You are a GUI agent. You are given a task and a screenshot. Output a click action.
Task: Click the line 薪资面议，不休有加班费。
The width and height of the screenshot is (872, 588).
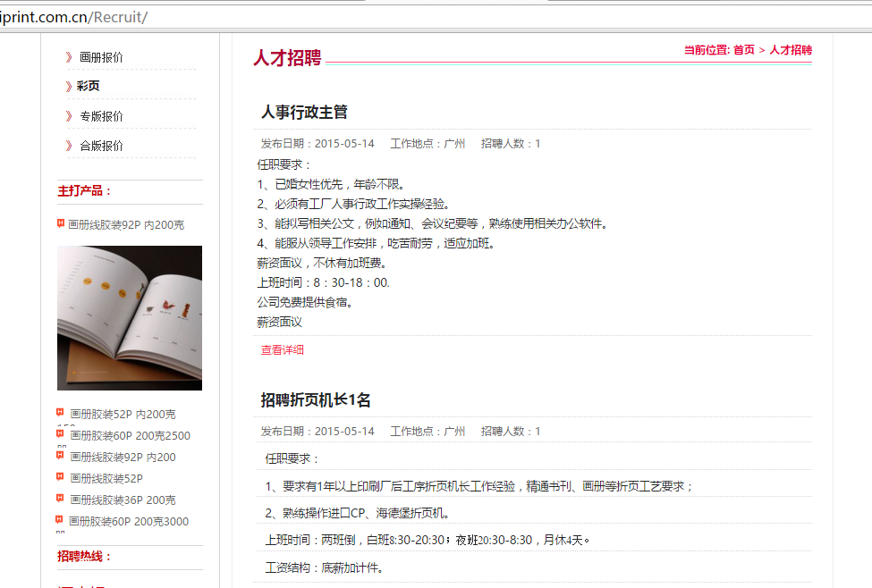click(x=322, y=264)
